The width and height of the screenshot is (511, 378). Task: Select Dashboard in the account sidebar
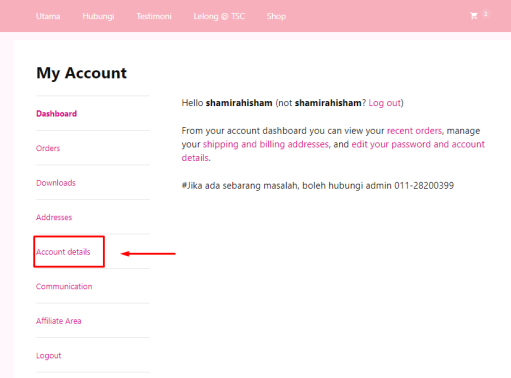pyautogui.click(x=56, y=114)
